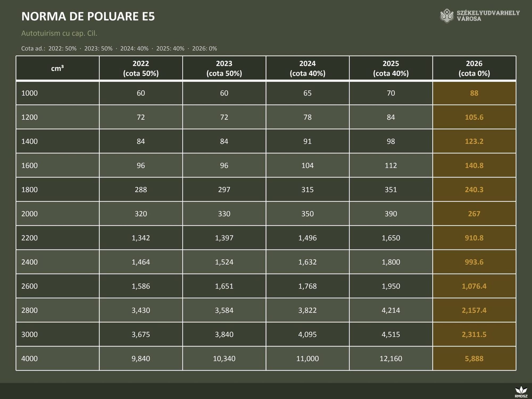This screenshot has height=399, width=532.
Task: Select the 11,000 value in the 2024 column
Action: tap(307, 359)
